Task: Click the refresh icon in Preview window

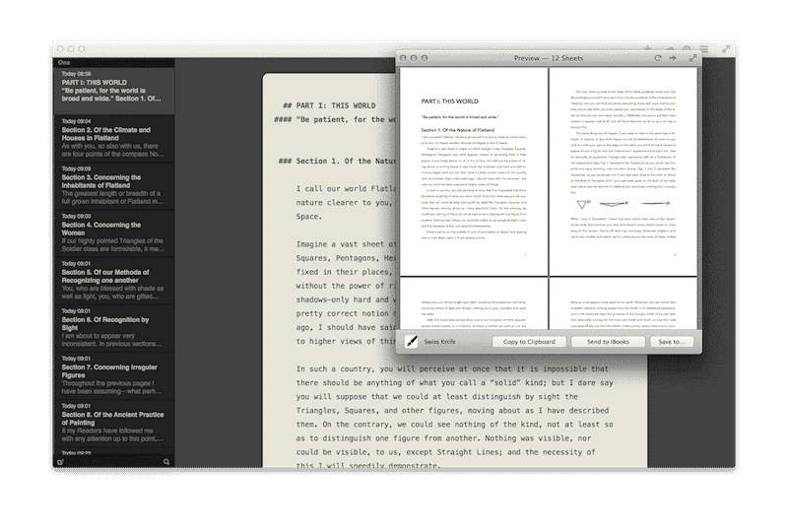Action: click(x=658, y=58)
